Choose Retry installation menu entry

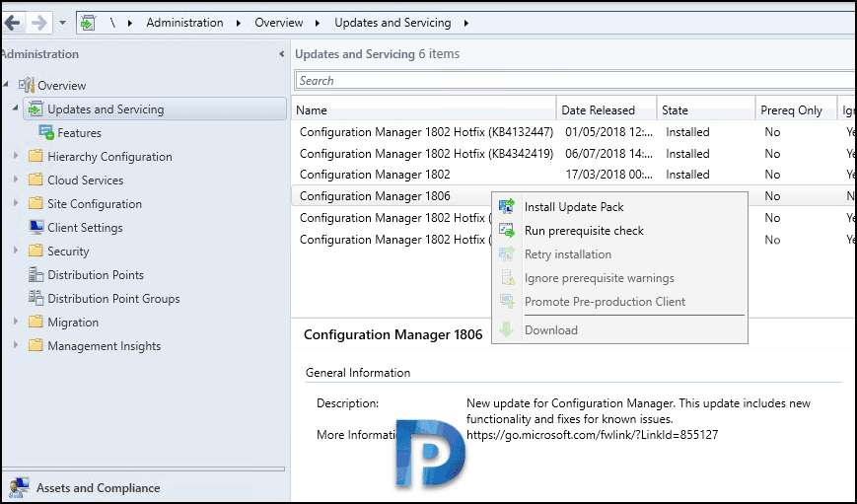click(x=619, y=254)
